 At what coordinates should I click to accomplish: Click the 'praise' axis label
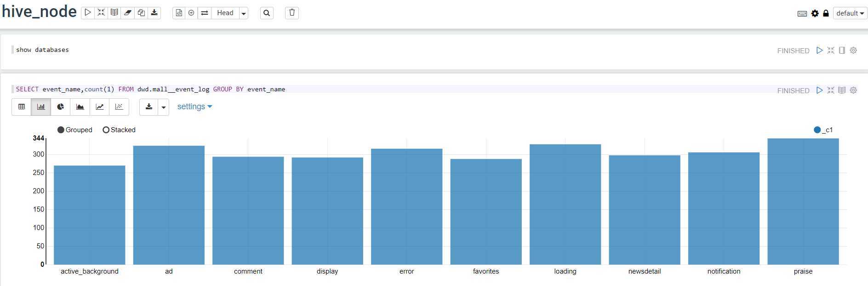[x=803, y=271]
